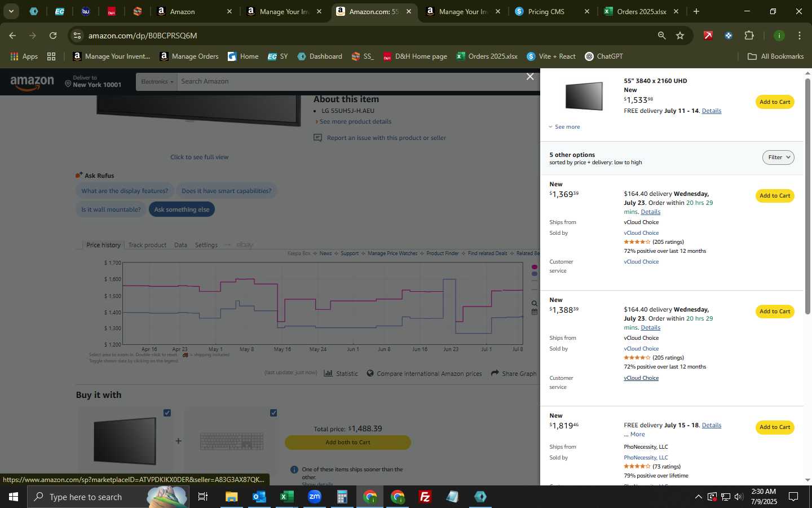This screenshot has width=812, height=508.
Task: Open the Filter dropdown for other options
Action: [x=778, y=157]
